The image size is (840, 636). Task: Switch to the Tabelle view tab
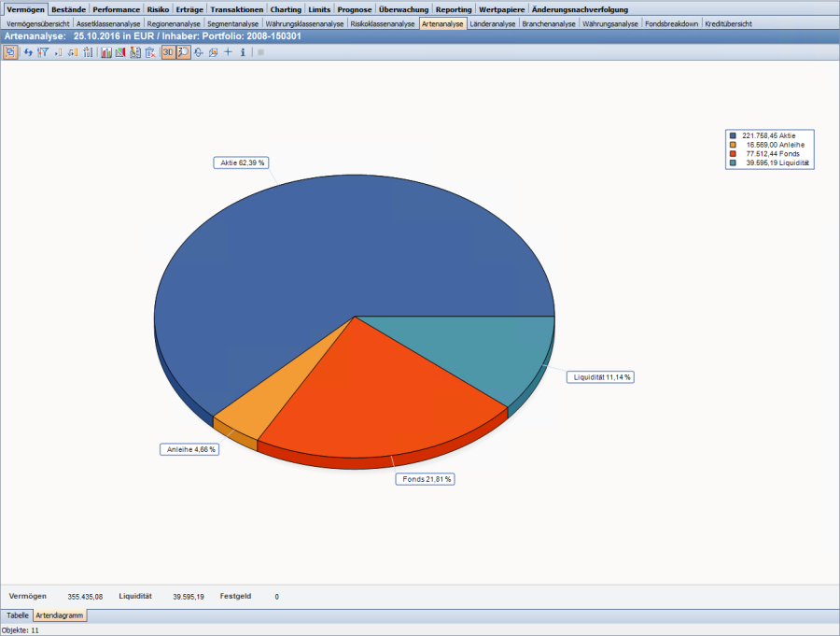tap(18, 616)
